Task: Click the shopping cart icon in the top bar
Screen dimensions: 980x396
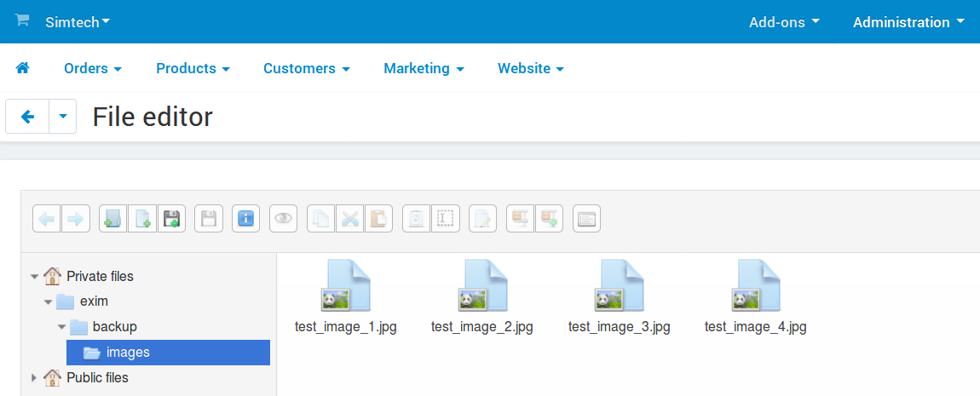Action: [x=22, y=20]
